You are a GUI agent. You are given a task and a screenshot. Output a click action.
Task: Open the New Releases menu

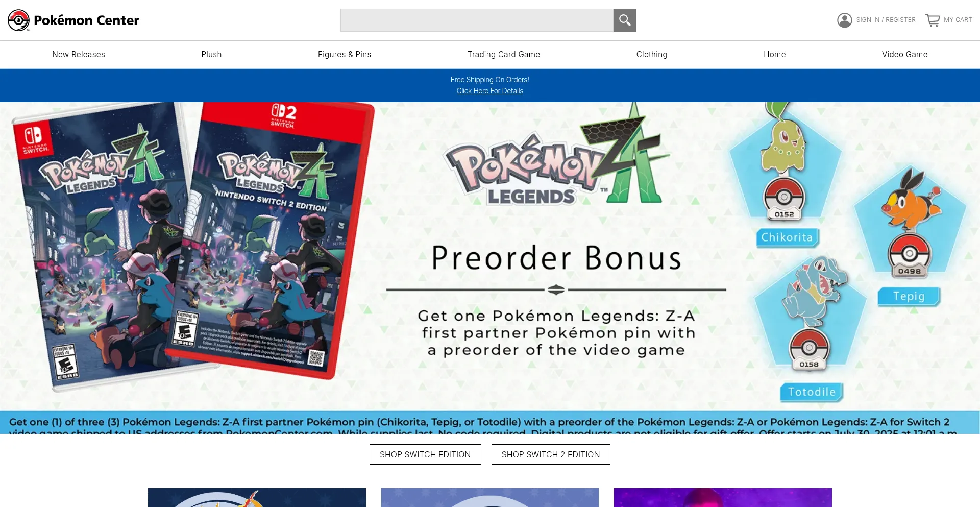click(x=79, y=55)
